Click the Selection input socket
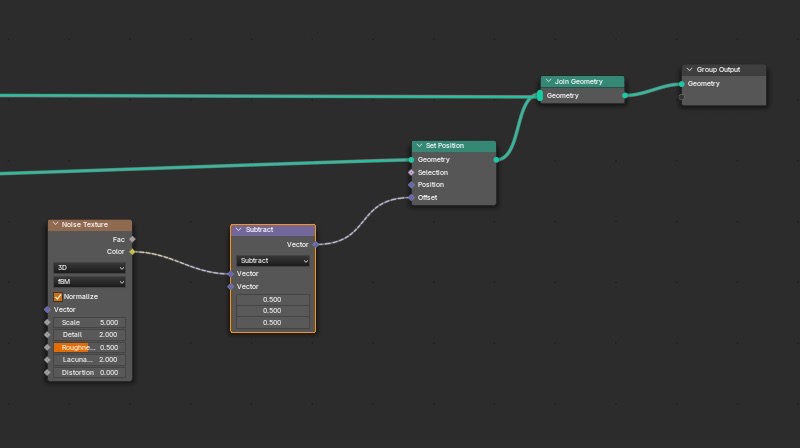 [x=411, y=172]
